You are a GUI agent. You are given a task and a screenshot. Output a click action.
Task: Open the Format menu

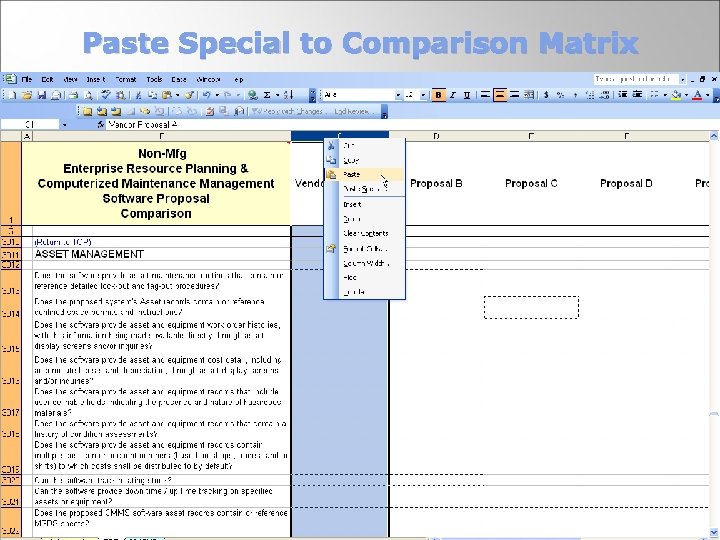(125, 79)
